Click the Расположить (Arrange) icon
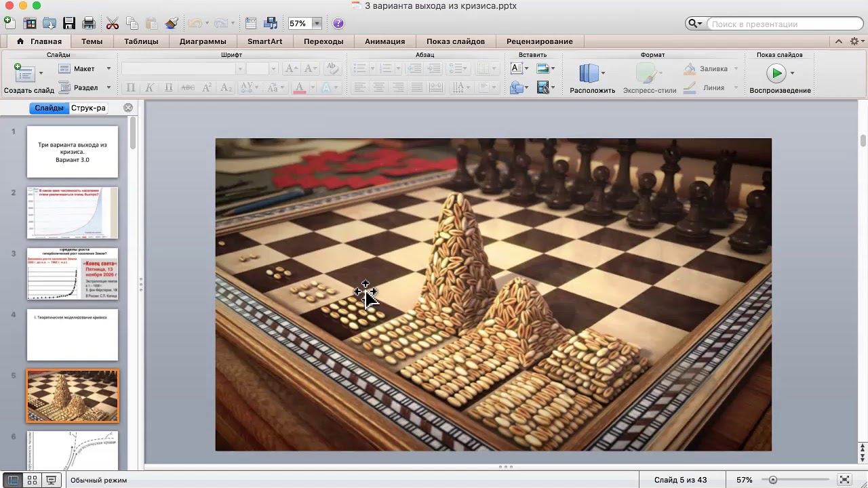Image resolution: width=868 pixels, height=488 pixels. tap(589, 73)
